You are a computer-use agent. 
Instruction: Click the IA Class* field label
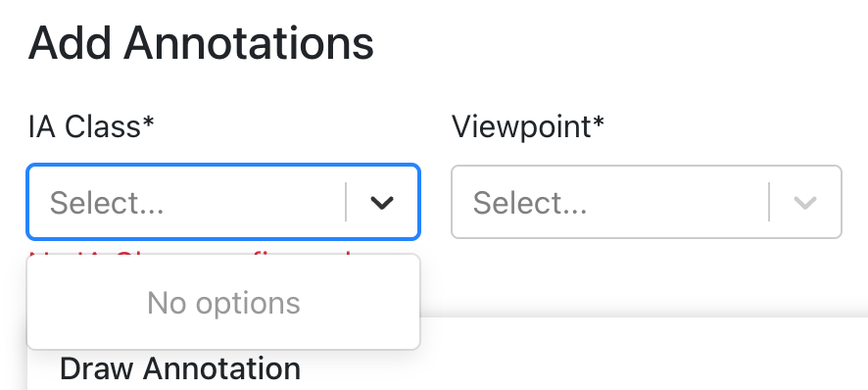point(91,126)
